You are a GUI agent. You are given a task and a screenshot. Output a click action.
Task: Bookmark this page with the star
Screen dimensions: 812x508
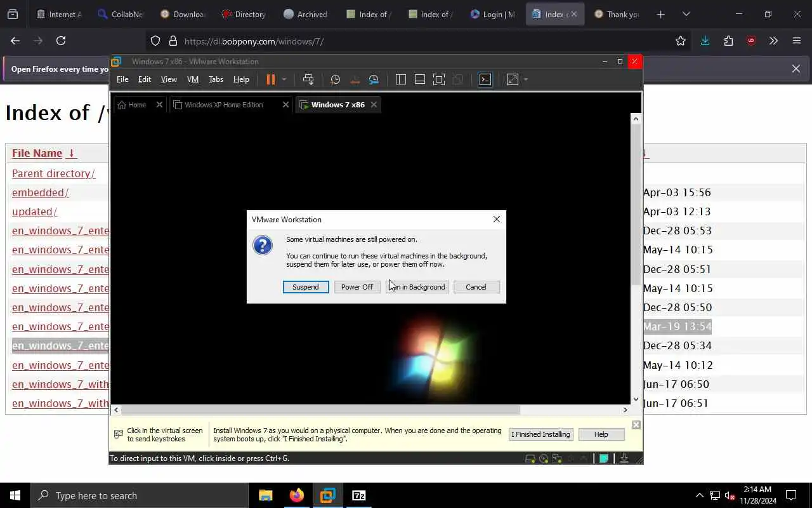tap(681, 41)
